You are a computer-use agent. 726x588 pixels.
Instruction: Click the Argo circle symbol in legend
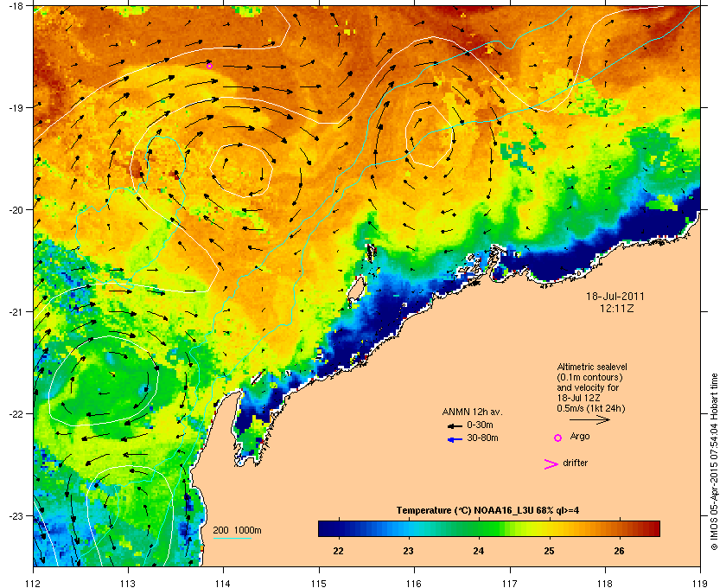point(558,438)
